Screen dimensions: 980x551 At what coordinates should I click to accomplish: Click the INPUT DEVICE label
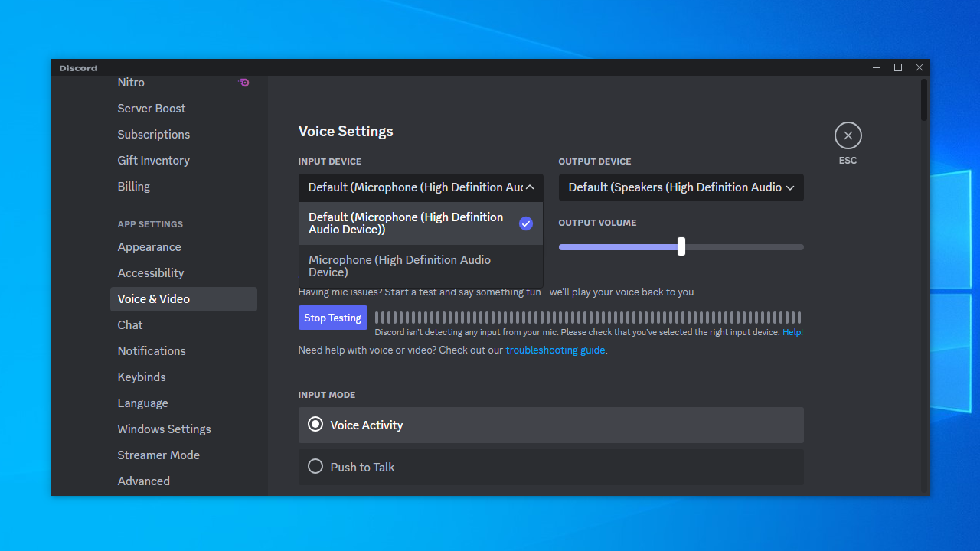click(x=330, y=161)
